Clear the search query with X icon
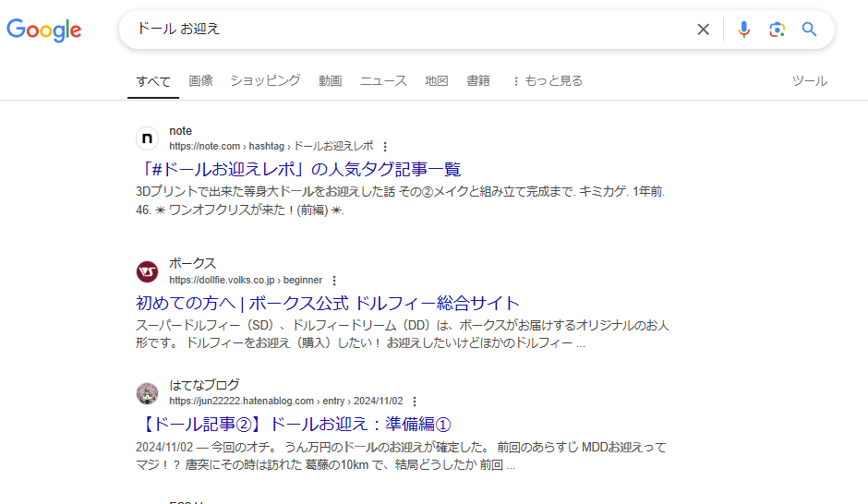 703,30
